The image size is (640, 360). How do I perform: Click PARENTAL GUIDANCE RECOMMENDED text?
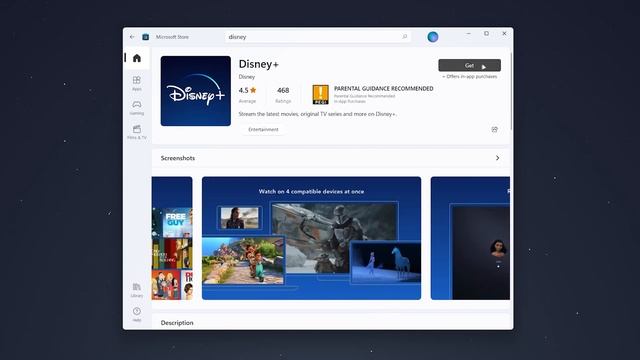(384, 89)
